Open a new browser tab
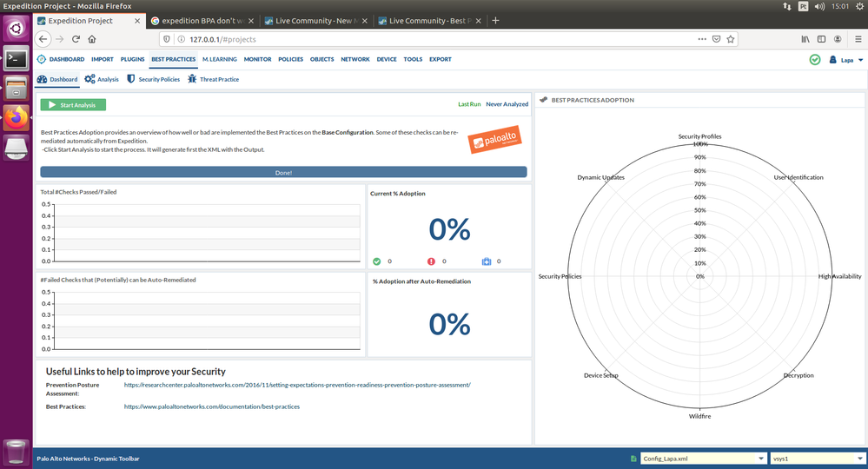The height and width of the screenshot is (469, 868). (x=495, y=21)
